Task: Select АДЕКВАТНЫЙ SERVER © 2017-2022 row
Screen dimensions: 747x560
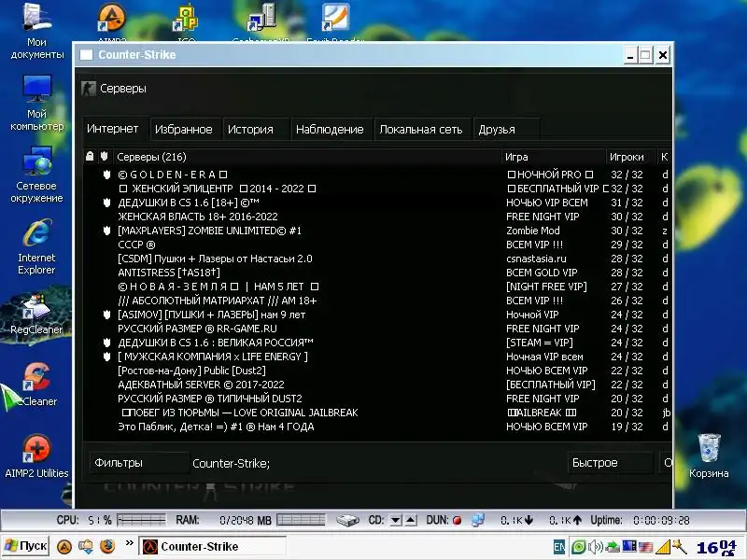Action: 376,385
